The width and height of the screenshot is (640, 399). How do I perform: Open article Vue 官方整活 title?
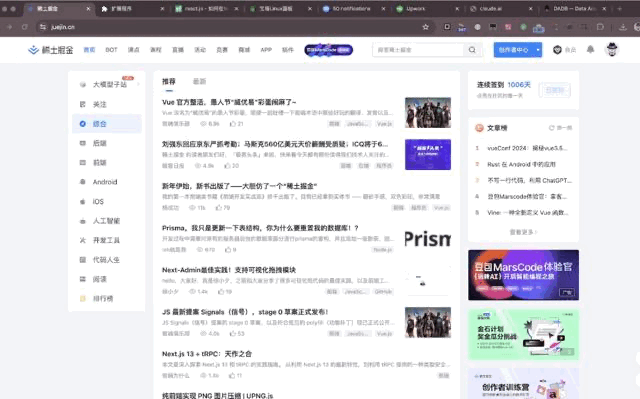(229, 102)
